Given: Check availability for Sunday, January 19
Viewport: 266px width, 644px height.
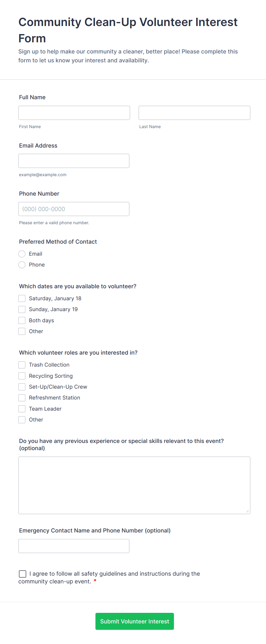Looking at the screenshot, I should [22, 309].
